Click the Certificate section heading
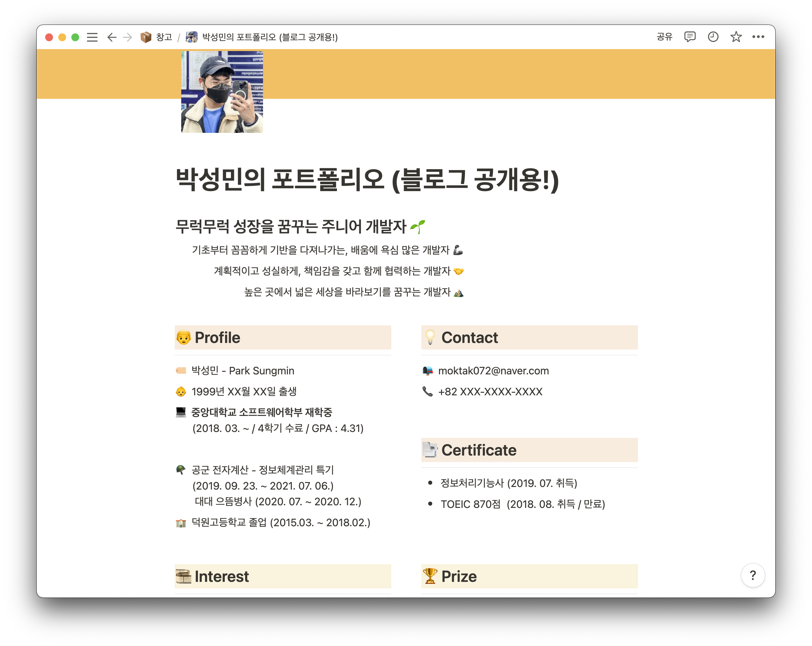Screen dimensions: 812x646 tap(479, 450)
